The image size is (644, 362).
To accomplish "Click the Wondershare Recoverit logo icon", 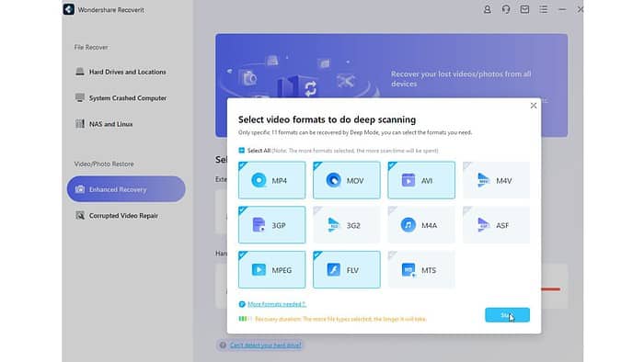I will (69, 9).
